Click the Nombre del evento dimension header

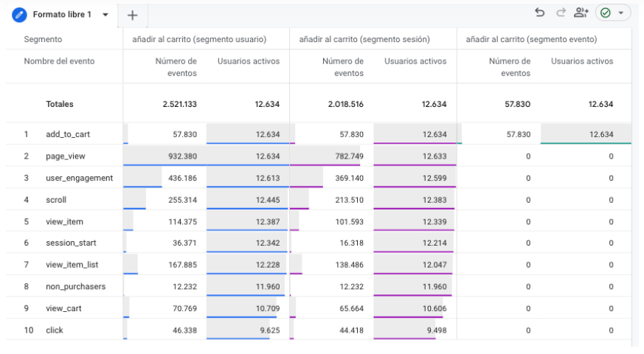pos(59,61)
